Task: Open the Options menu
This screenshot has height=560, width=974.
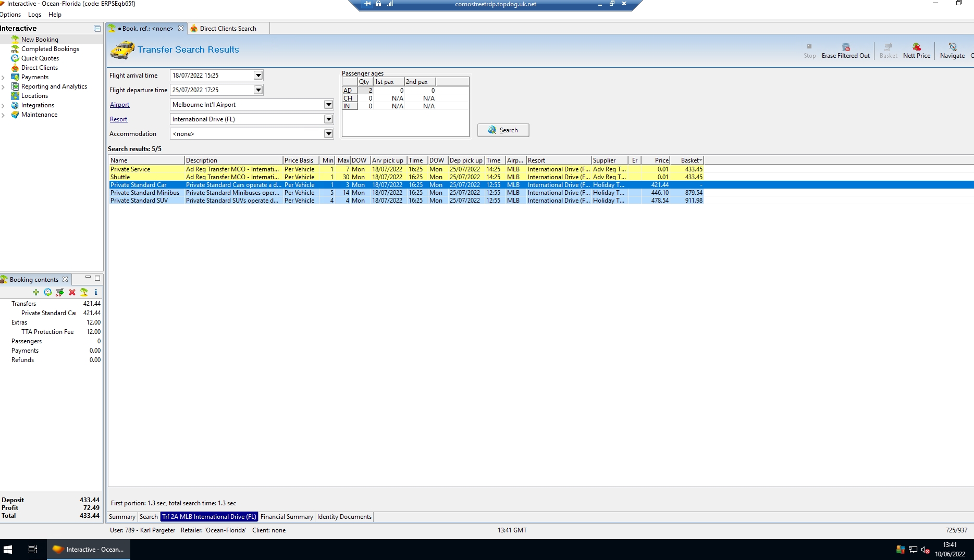Action: pos(10,15)
